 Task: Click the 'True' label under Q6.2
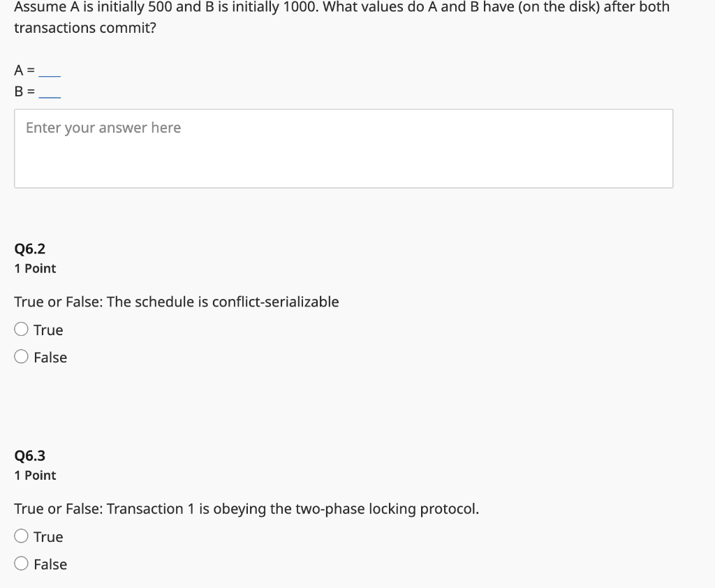click(x=48, y=330)
